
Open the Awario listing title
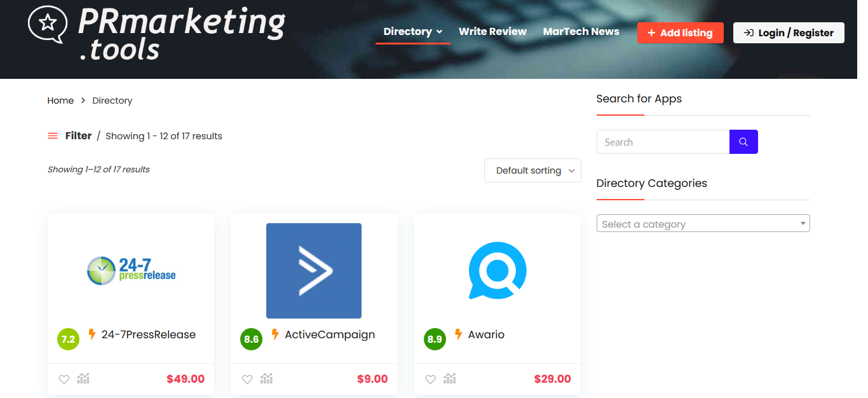point(486,334)
